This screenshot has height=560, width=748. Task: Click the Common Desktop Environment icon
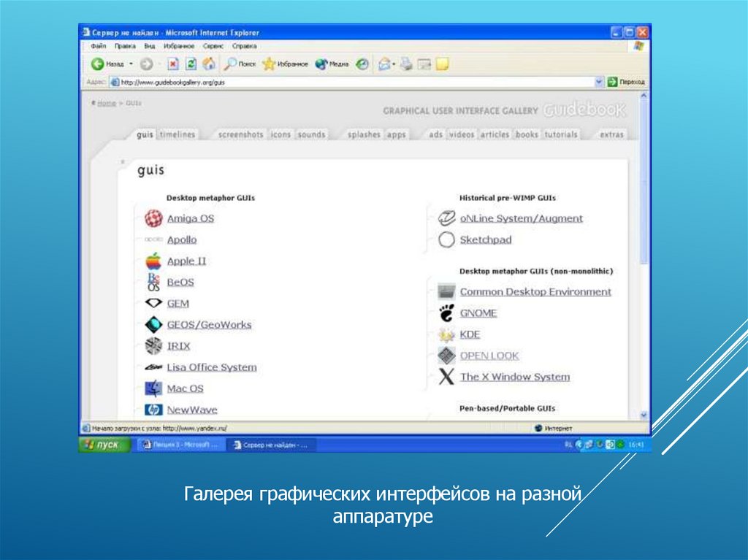point(446,291)
